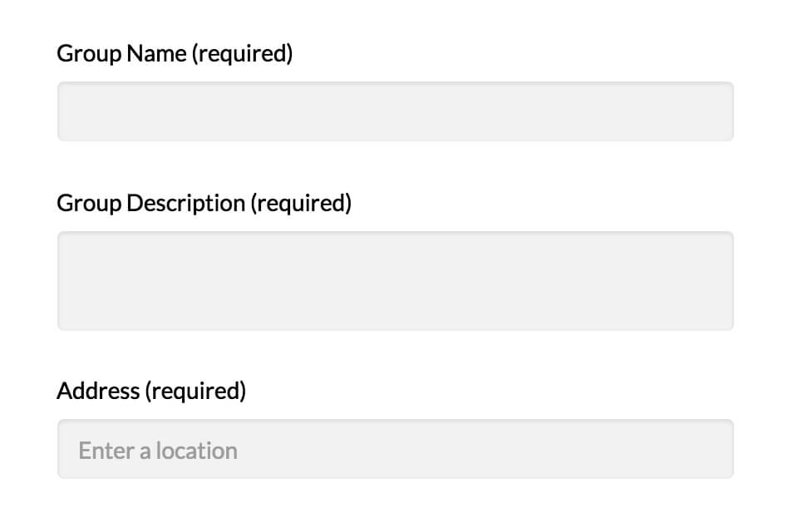Click '(required)' beside Address
Viewport: 798px width, 532px height.
(x=195, y=391)
